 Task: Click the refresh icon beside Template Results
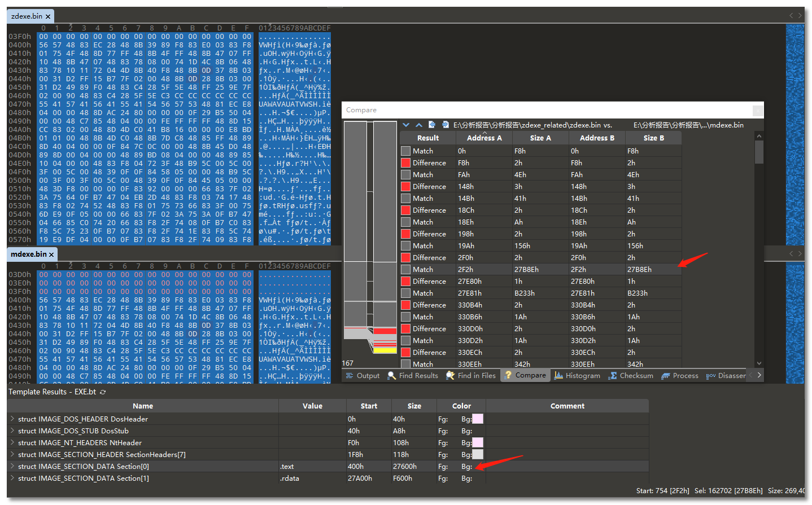[x=103, y=392]
